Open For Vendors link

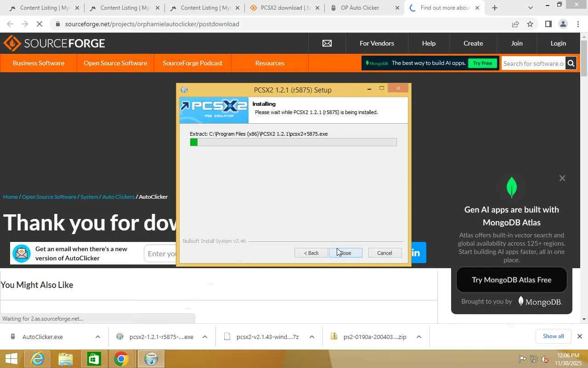tap(377, 43)
